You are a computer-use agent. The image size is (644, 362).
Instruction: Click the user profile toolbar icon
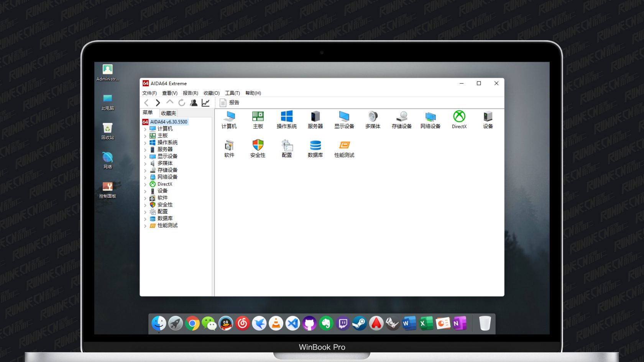194,103
